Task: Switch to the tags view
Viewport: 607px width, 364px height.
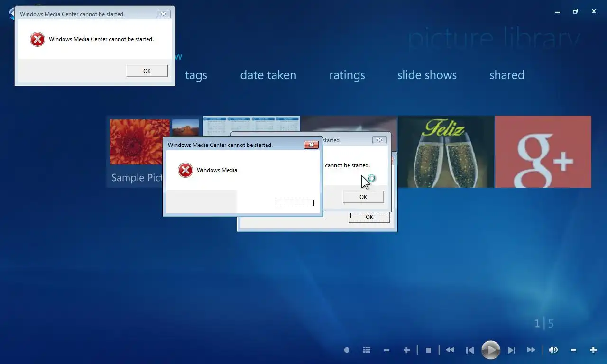Action: tap(196, 75)
